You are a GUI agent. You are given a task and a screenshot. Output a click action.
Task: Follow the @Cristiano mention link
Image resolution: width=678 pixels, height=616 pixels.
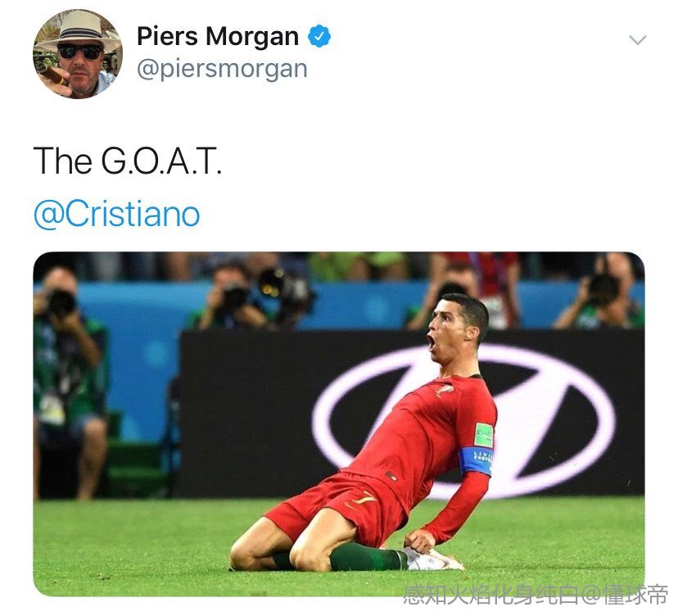coord(117,214)
